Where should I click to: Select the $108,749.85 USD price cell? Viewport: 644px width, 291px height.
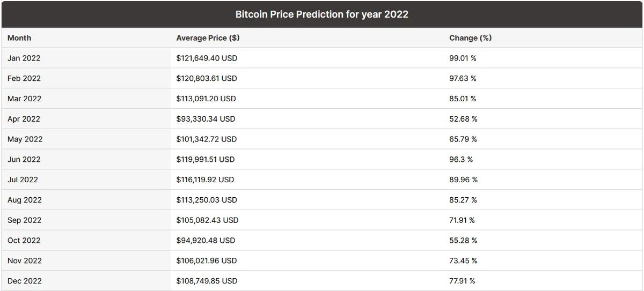[x=207, y=281]
